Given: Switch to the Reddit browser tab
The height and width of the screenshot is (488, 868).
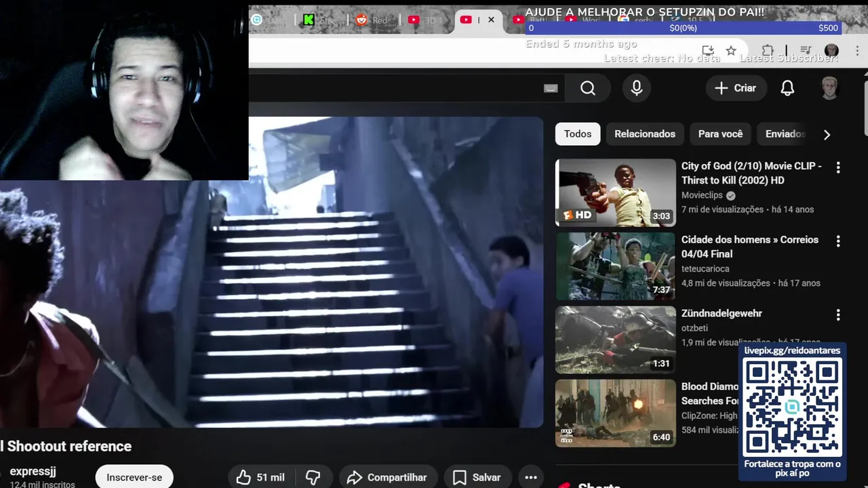Looking at the screenshot, I should tap(372, 20).
